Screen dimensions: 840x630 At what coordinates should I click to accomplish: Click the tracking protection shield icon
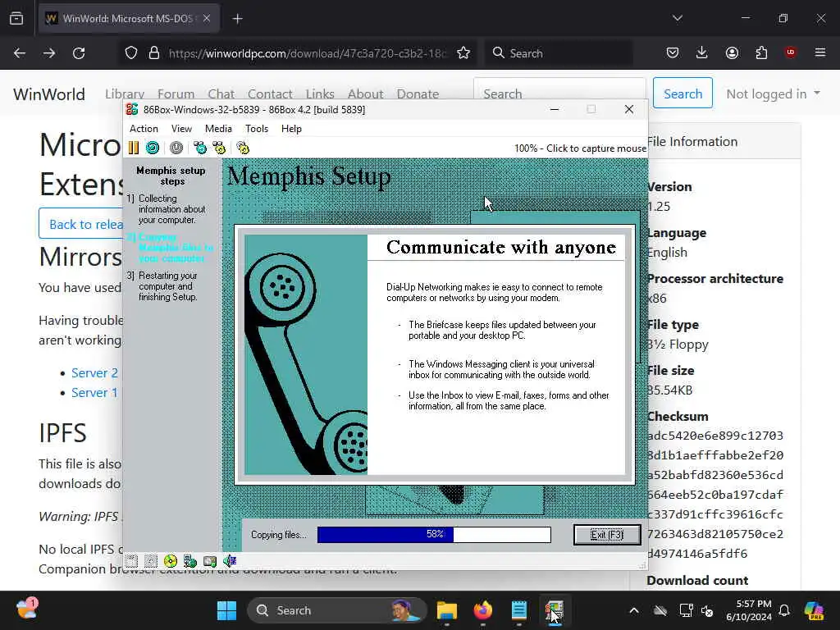pyautogui.click(x=131, y=53)
